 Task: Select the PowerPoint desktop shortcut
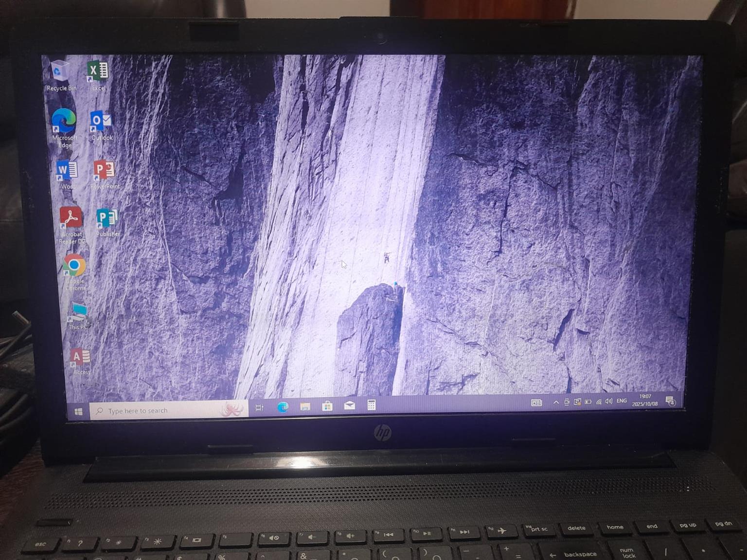point(104,171)
